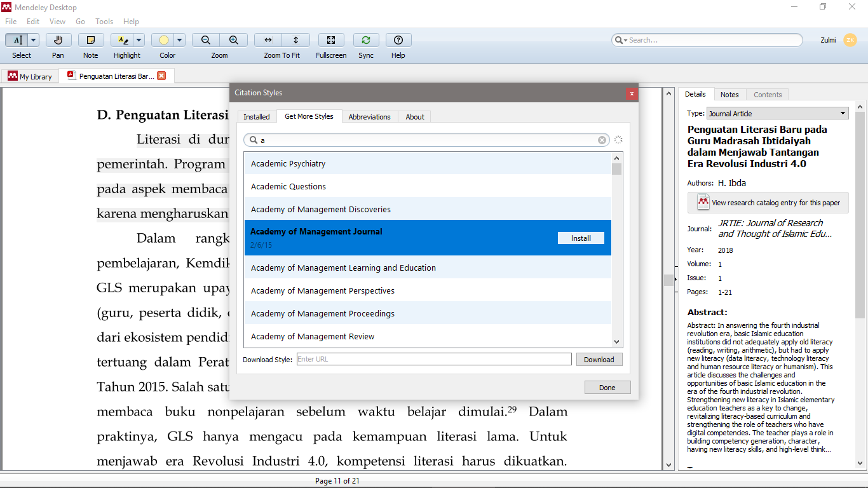Open the Tools menu

point(104,22)
